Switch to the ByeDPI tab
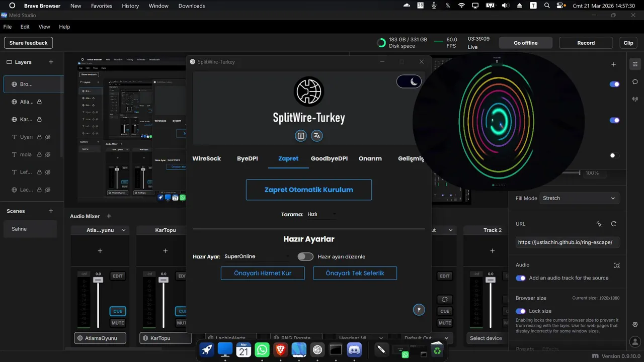Viewport: 644px width, 362px height. (248, 158)
